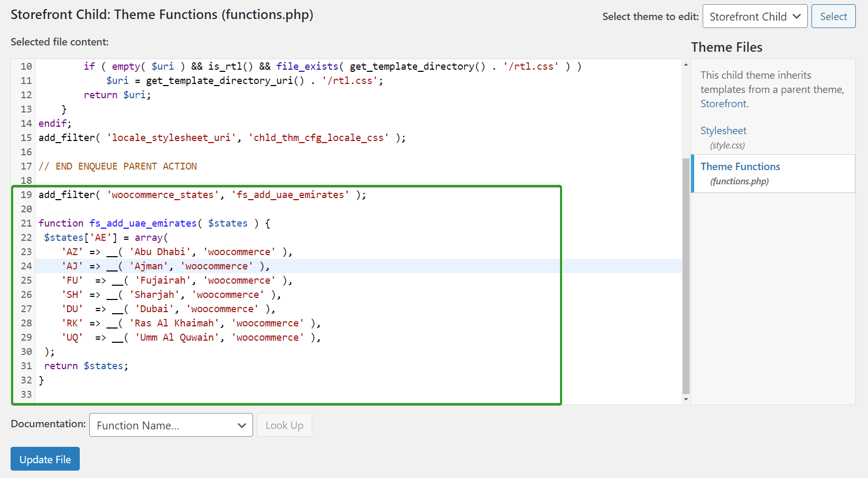Click 'Ras Al Khaimah' in the code
The image size is (868, 478).
click(x=174, y=323)
